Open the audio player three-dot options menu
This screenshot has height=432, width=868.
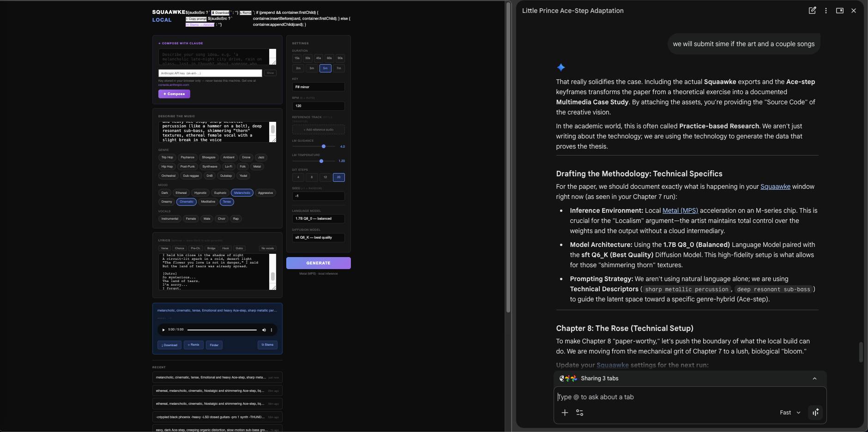[x=271, y=330]
